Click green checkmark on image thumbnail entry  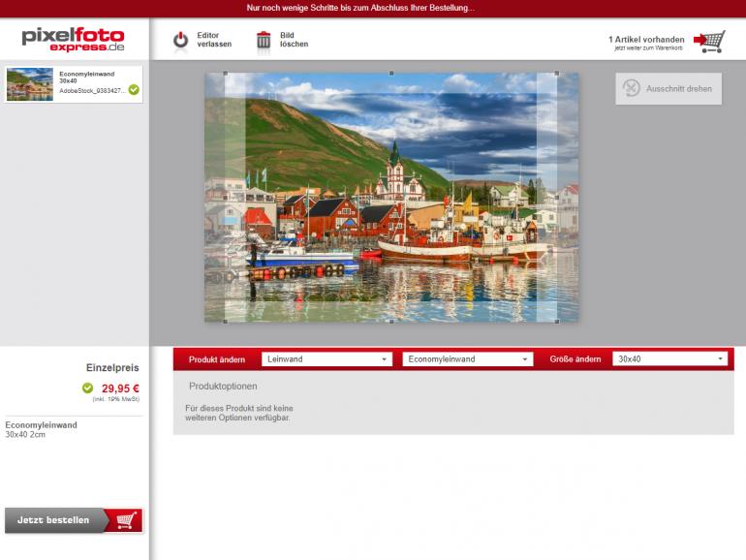click(x=134, y=89)
